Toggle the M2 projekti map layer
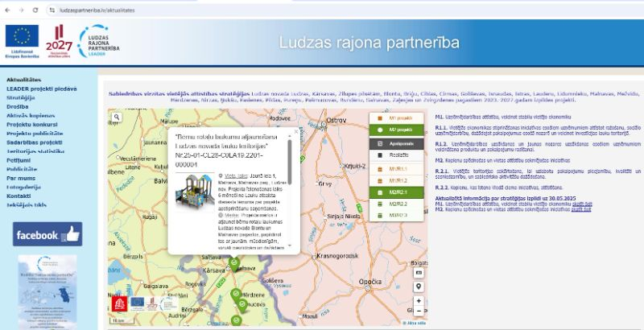 (398, 130)
